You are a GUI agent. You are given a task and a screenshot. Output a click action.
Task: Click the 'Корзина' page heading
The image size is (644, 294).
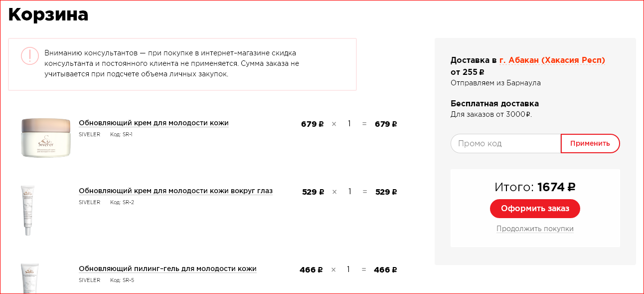point(48,15)
